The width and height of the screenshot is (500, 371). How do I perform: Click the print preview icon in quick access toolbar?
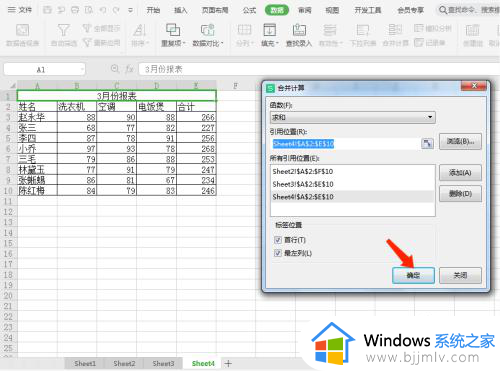click(x=89, y=10)
